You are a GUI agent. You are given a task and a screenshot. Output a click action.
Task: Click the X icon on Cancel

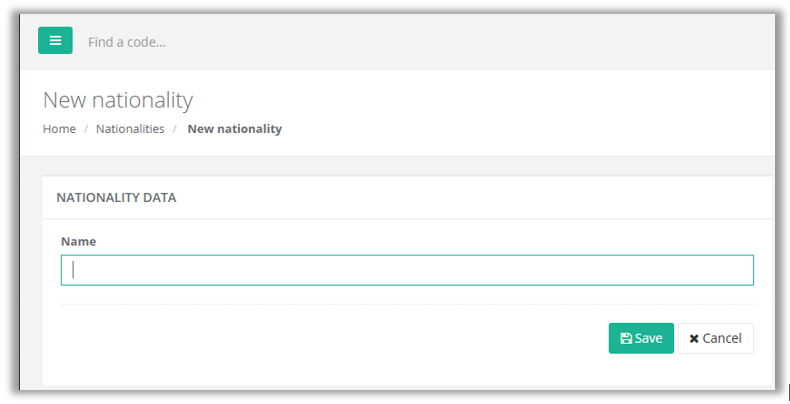pyautogui.click(x=694, y=339)
